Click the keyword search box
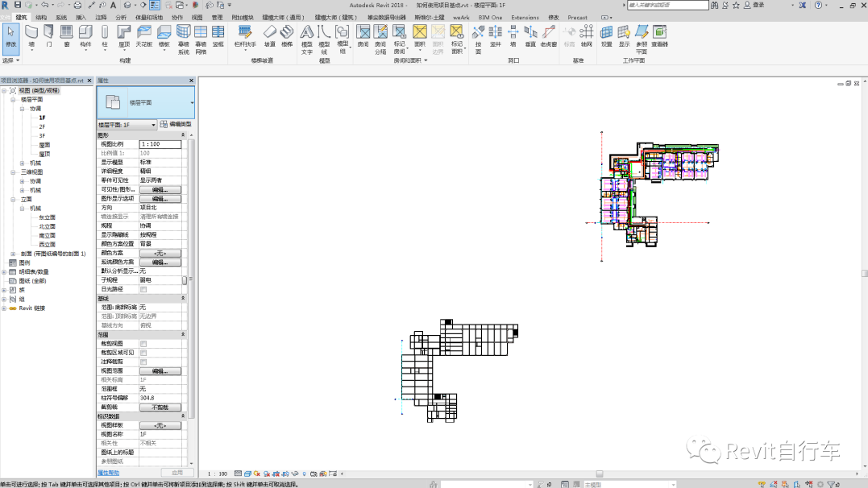 coord(667,5)
